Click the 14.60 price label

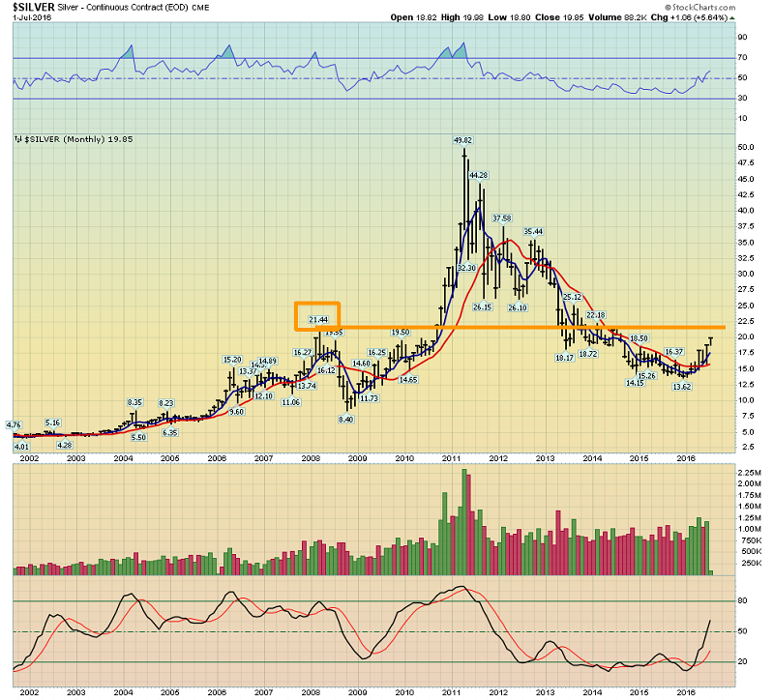tap(361, 364)
